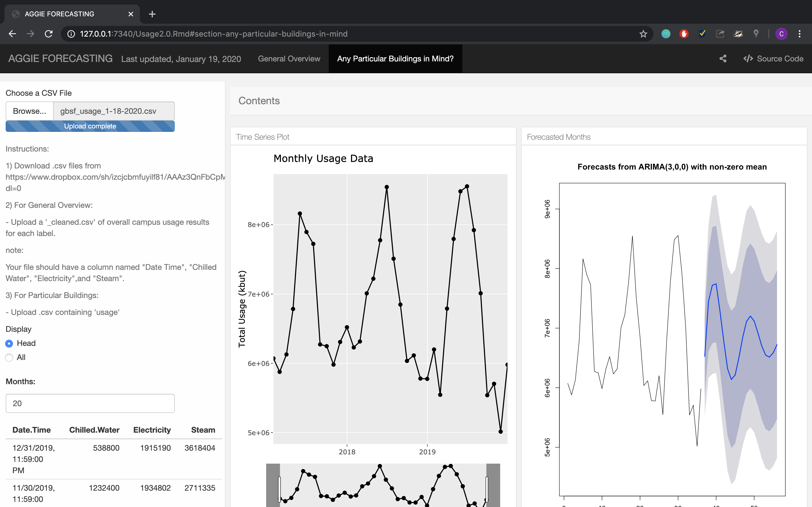Click the site information icon
Screen dimensions: 812x507
click(x=71, y=34)
